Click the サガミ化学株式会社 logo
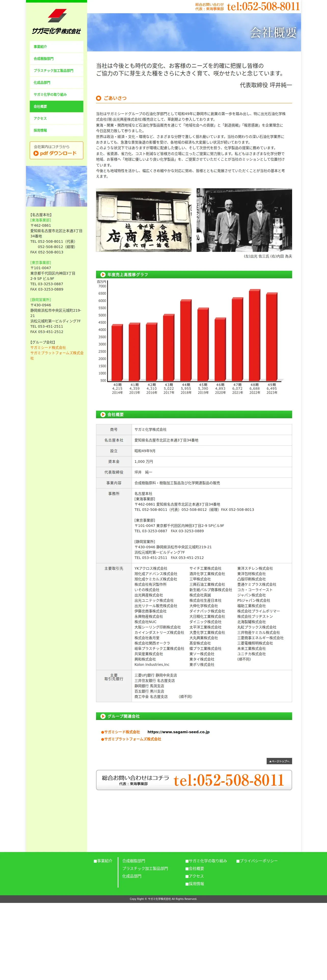Screen dimensions: 327x980 (x=56, y=22)
